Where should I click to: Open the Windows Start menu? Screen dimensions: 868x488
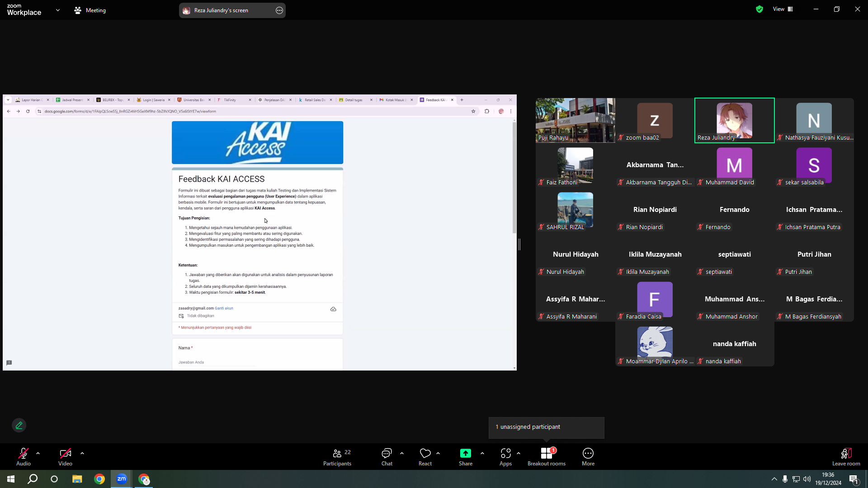pos(11,479)
